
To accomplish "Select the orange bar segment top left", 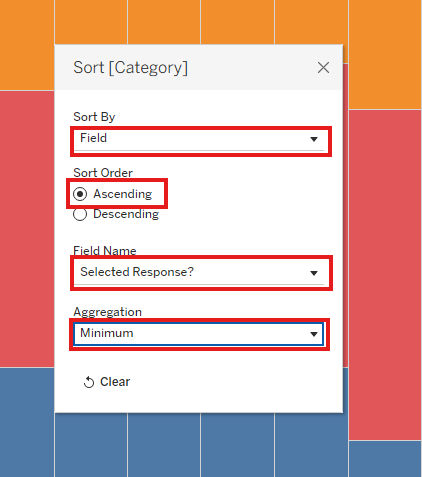I will pos(27,45).
